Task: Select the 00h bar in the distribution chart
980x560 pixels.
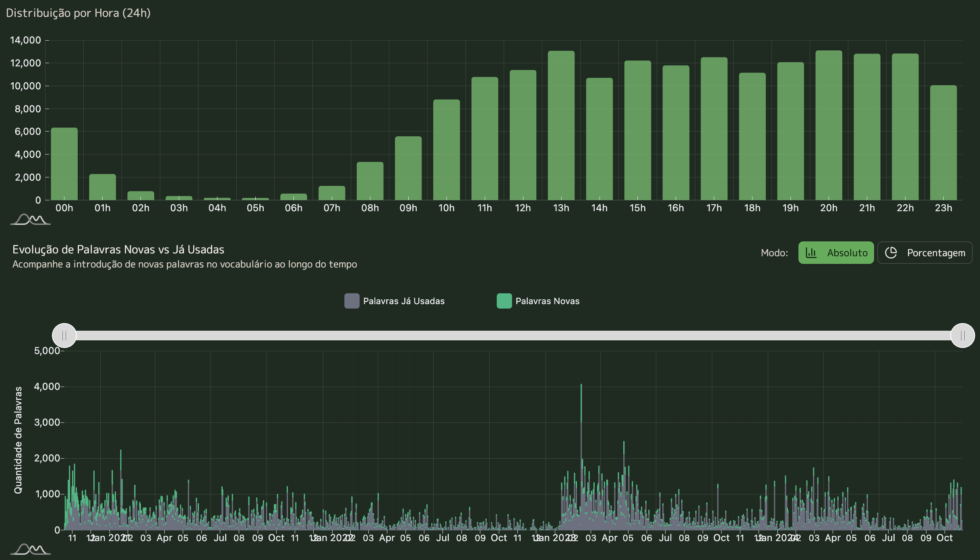Action: point(64,164)
